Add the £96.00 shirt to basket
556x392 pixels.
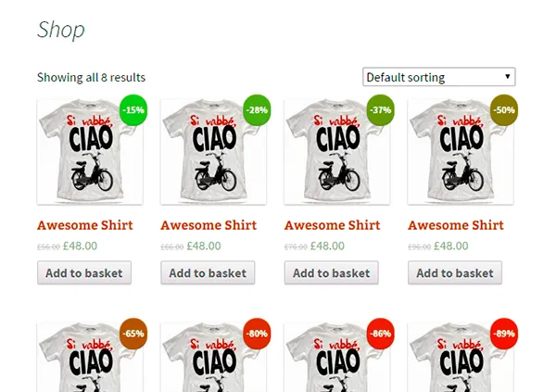pyautogui.click(x=455, y=273)
